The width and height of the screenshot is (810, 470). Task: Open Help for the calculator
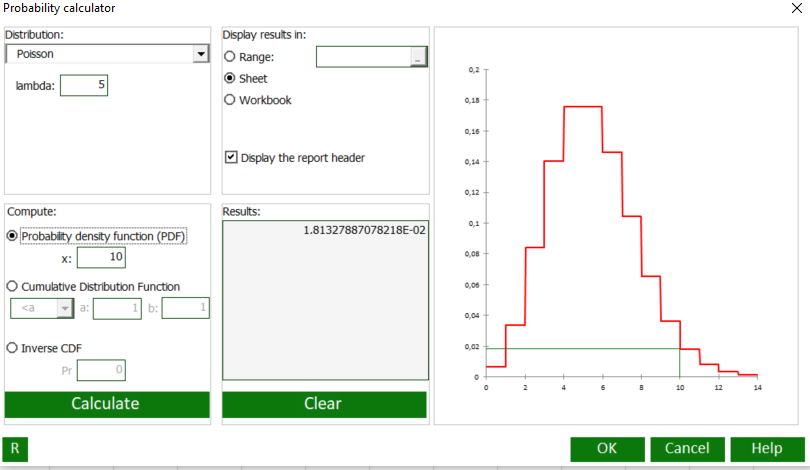tap(767, 449)
